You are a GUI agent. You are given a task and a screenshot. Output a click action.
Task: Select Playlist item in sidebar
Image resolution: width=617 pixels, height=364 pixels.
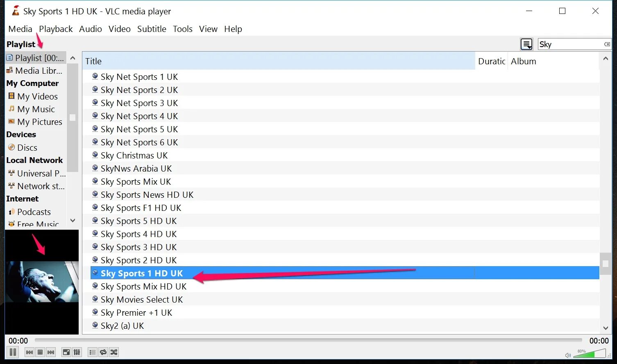(36, 58)
